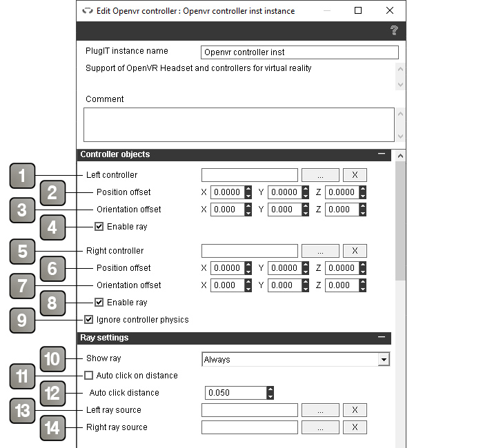Screen dimensions: 483x448
Task: Decrease Left controller Orientation offset X
Action: (248, 213)
